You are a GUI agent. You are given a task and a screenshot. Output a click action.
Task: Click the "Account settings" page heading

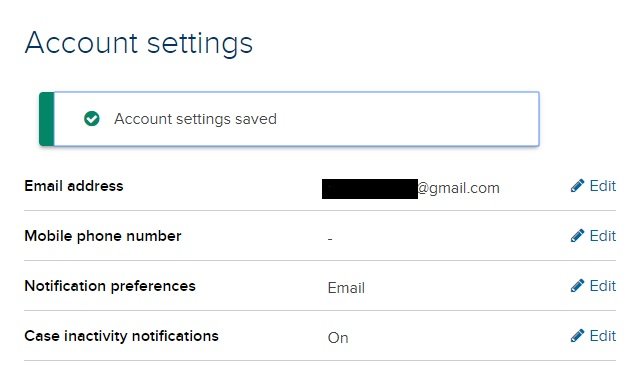pyautogui.click(x=139, y=44)
